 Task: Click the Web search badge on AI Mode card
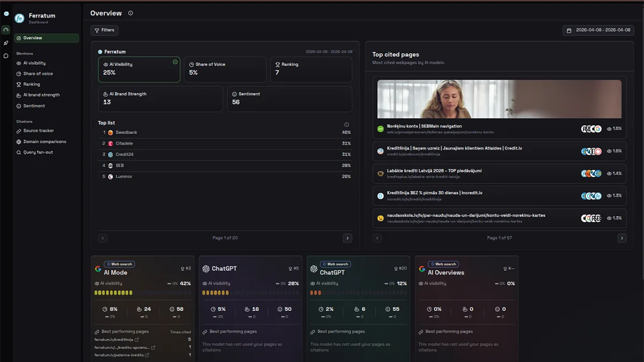tap(119, 264)
